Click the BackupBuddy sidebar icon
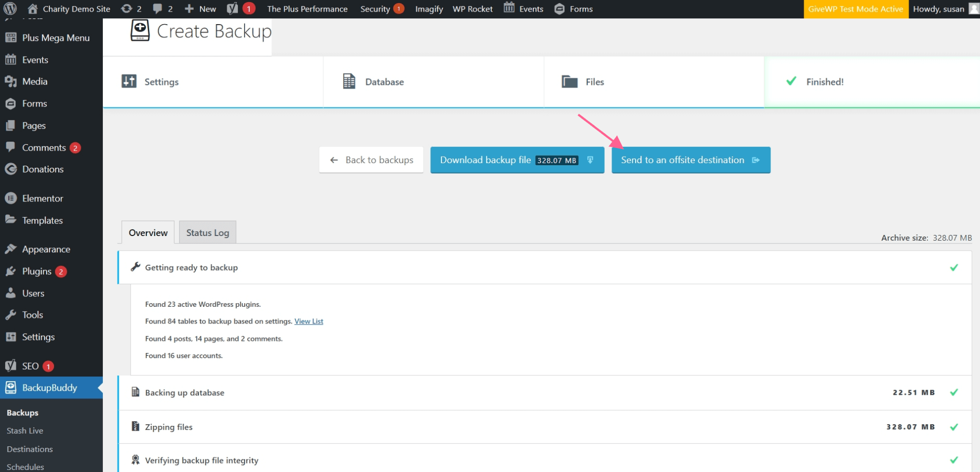The width and height of the screenshot is (980, 472). [10, 388]
